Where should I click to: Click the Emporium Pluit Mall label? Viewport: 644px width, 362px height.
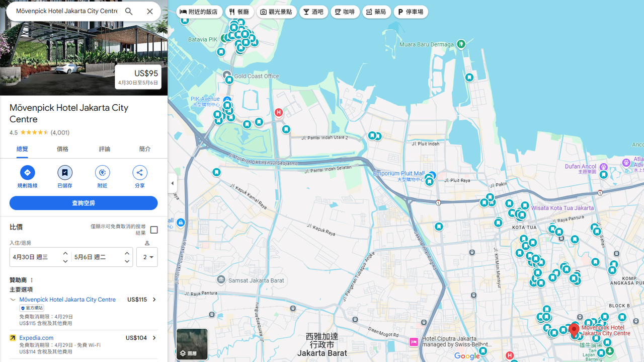[398, 173]
